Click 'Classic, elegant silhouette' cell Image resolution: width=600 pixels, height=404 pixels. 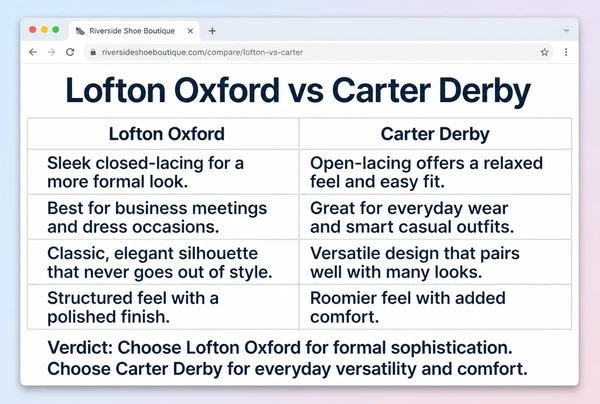(x=163, y=262)
